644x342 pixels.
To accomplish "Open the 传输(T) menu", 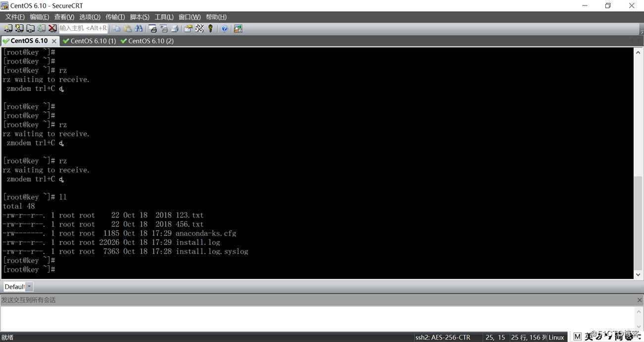I will pos(115,17).
